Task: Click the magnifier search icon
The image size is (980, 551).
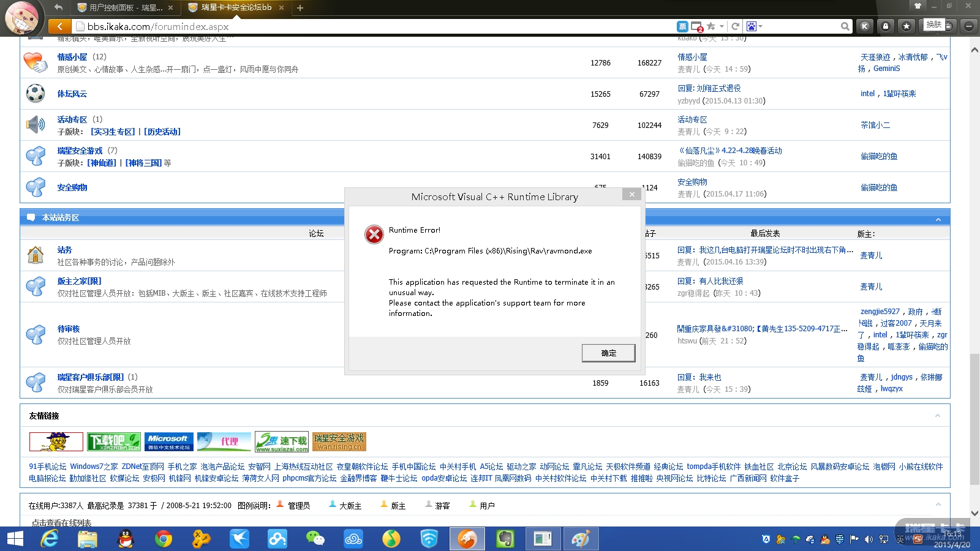Action: [845, 26]
